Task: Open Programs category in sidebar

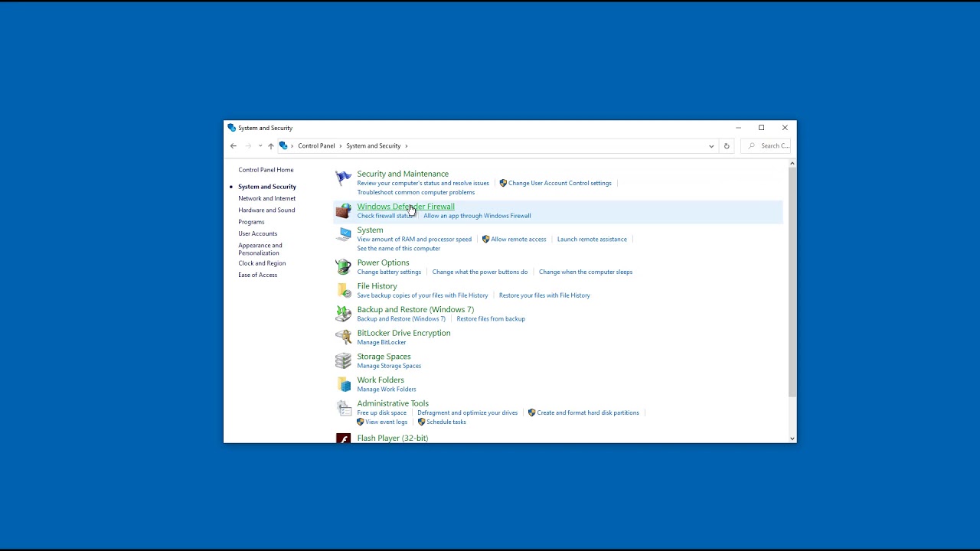Action: click(251, 222)
